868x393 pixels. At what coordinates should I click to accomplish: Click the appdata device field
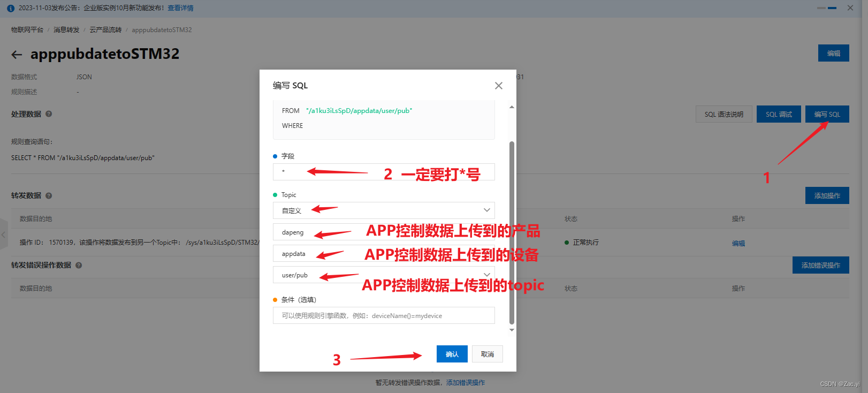(x=384, y=253)
